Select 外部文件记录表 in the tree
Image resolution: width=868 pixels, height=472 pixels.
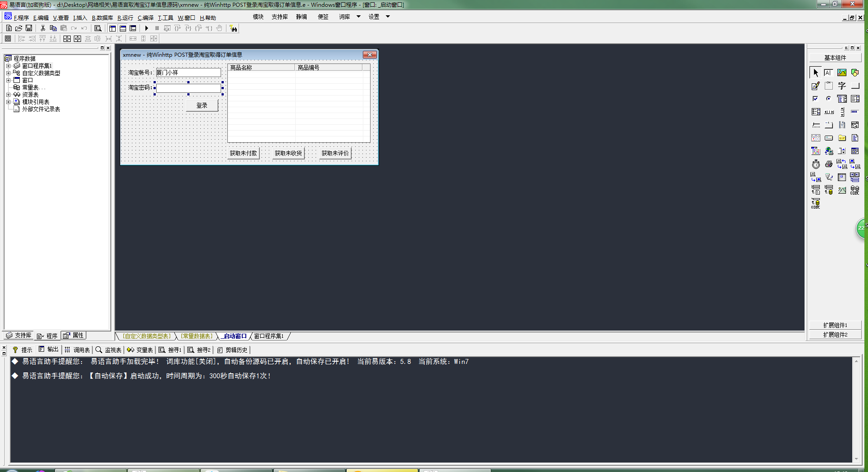[x=41, y=109]
